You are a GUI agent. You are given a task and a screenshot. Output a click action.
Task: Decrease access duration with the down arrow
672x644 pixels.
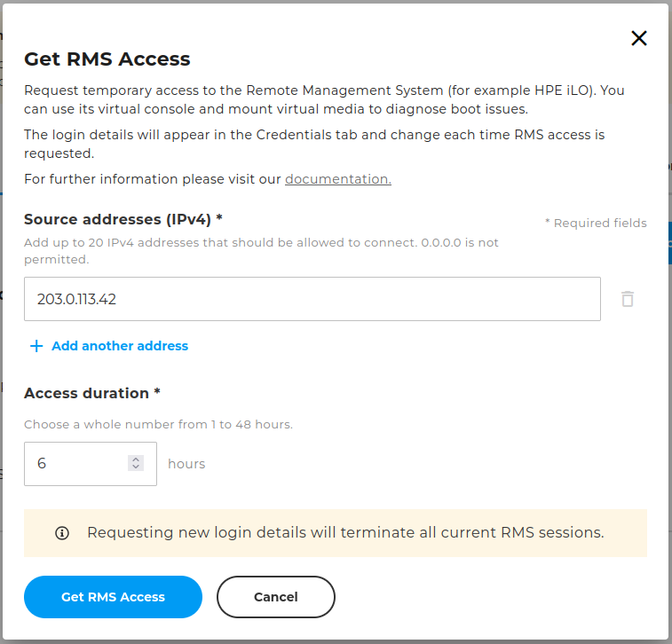click(x=136, y=467)
